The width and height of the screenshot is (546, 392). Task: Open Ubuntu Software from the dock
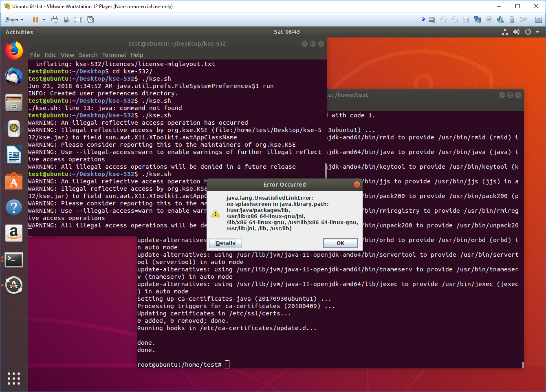(x=14, y=181)
